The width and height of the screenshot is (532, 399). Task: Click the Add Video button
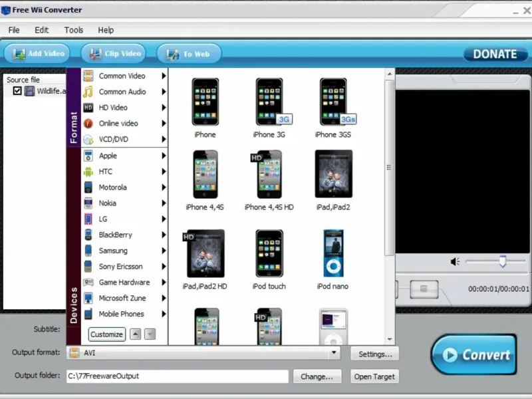click(x=37, y=54)
